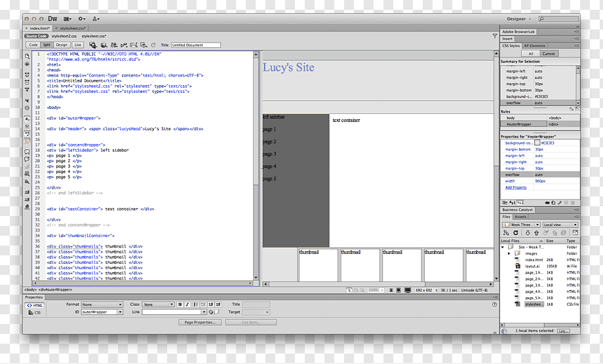Image resolution: width=603 pixels, height=364 pixels.
Task: Expand the images folder in Files
Action: (x=509, y=253)
